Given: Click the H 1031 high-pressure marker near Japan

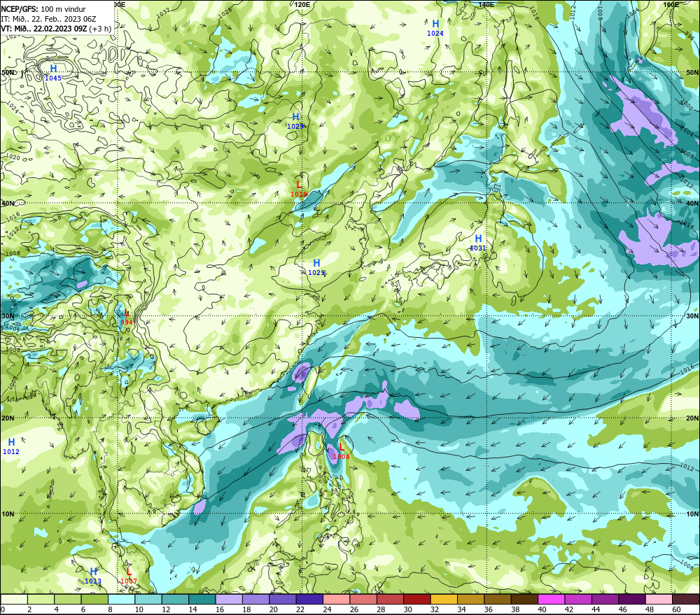Looking at the screenshot, I should [x=477, y=243].
